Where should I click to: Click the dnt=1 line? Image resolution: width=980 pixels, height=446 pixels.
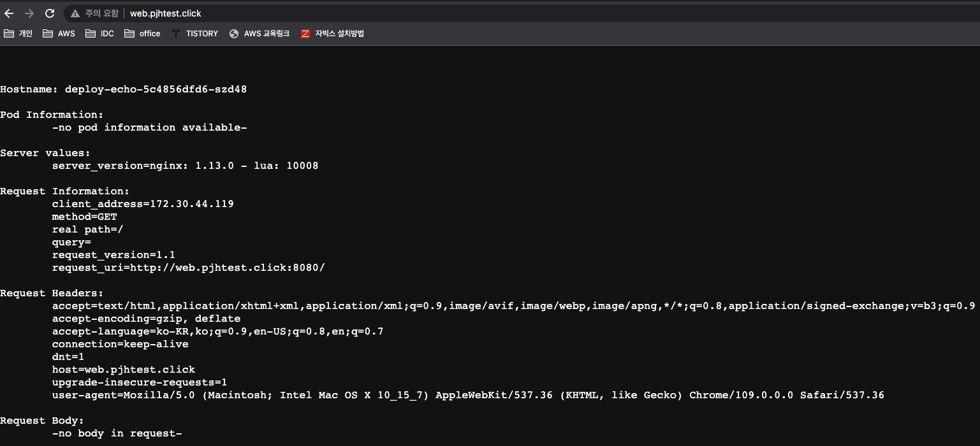(68, 357)
